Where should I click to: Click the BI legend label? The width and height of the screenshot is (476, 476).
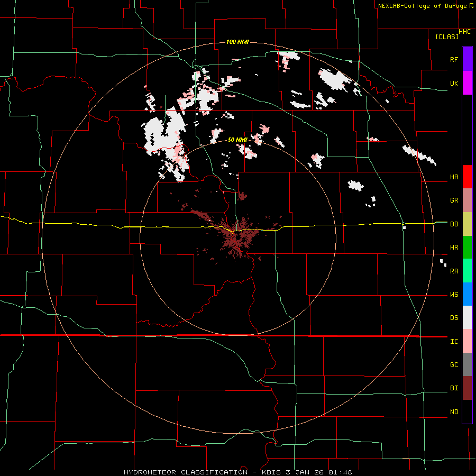[454, 388]
